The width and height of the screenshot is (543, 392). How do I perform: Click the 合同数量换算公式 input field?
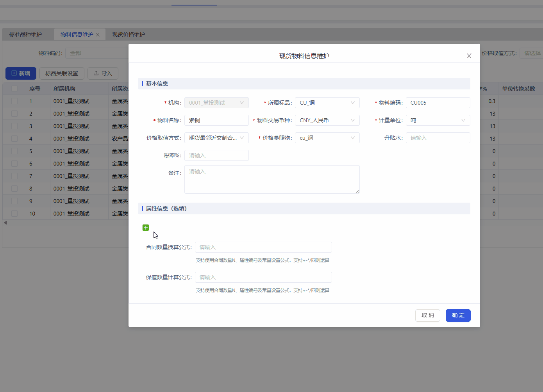tap(263, 247)
